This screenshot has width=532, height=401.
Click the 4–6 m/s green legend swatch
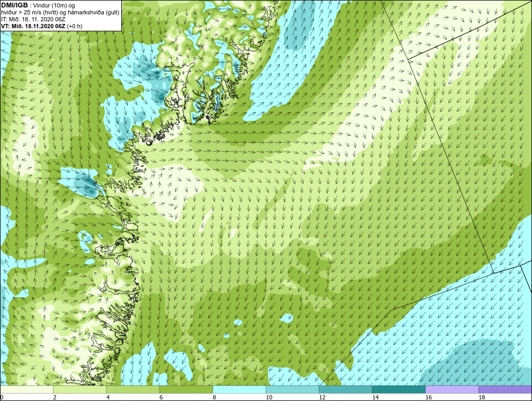(133, 389)
